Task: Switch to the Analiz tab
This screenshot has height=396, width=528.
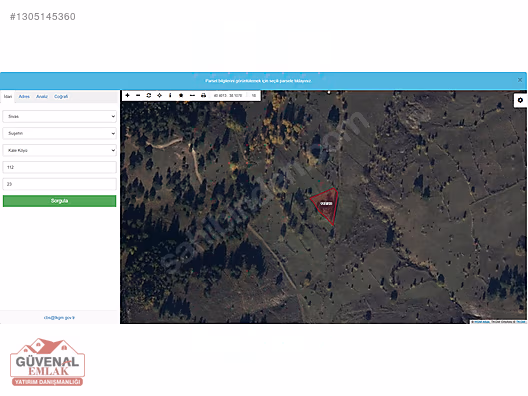Action: [x=42, y=97]
